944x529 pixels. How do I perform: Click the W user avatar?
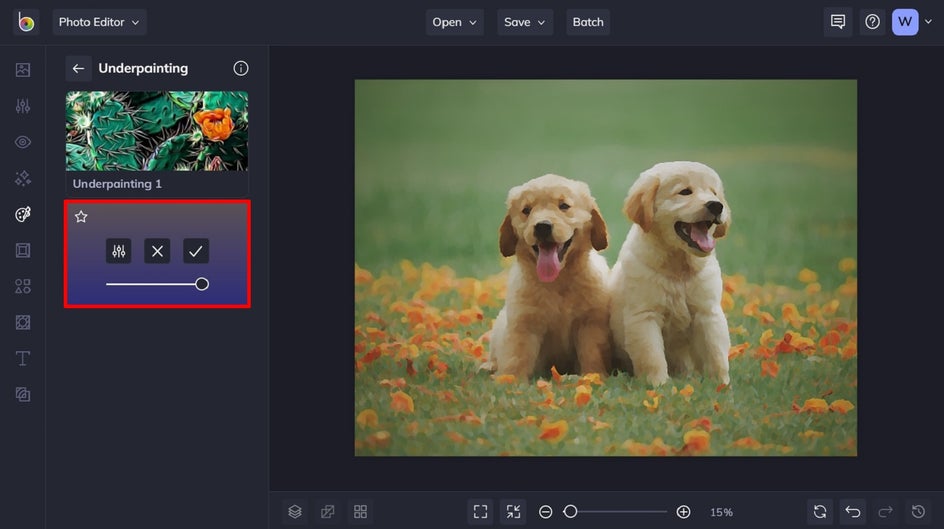coord(905,22)
